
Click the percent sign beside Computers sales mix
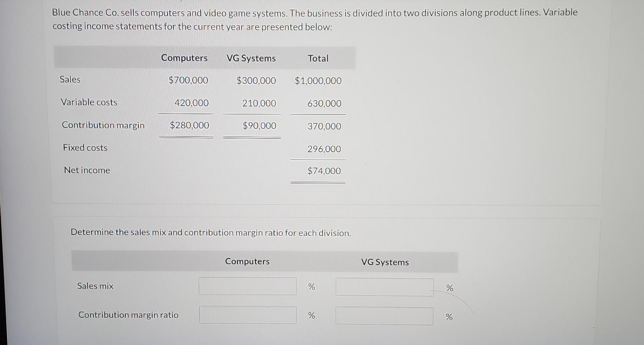(311, 286)
